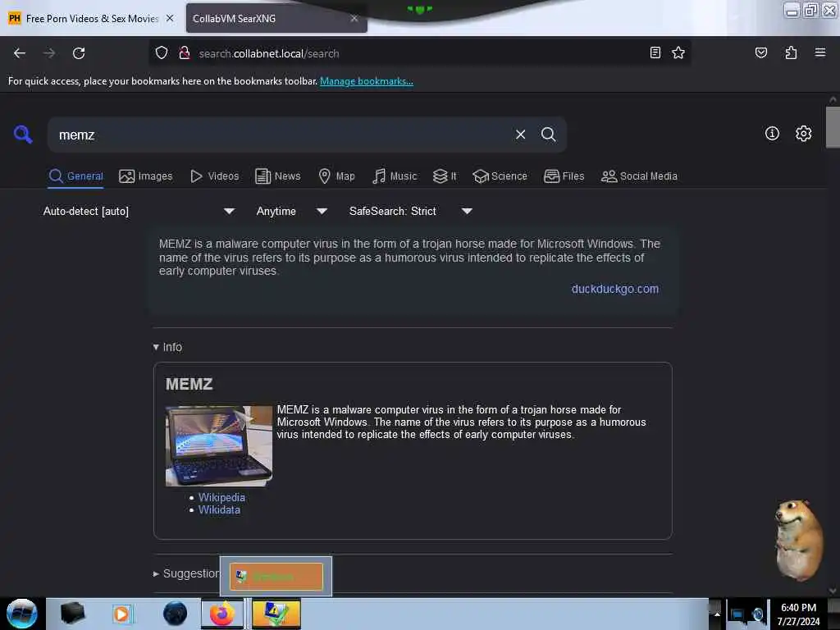
Task: Open the Anytime time range dropdown
Action: tap(291, 211)
